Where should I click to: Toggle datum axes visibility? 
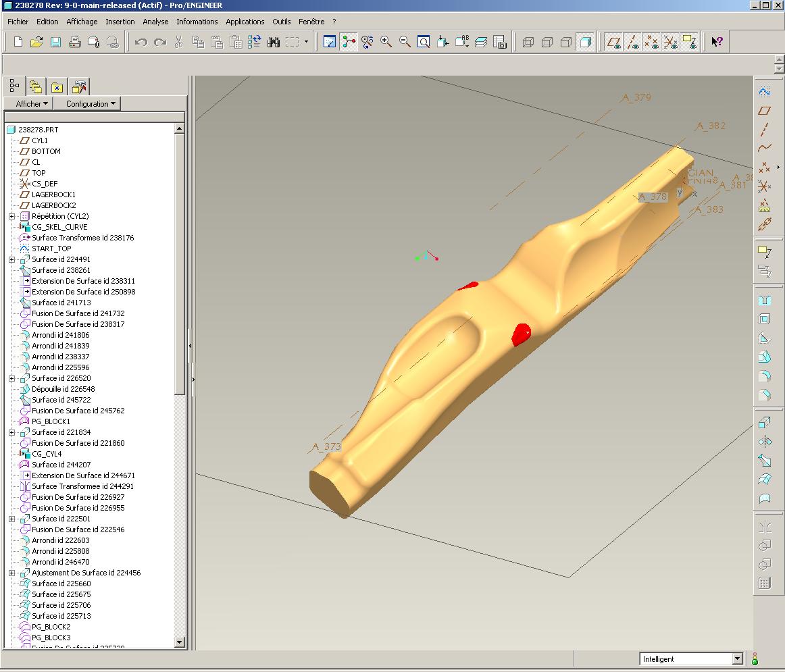tap(632, 42)
